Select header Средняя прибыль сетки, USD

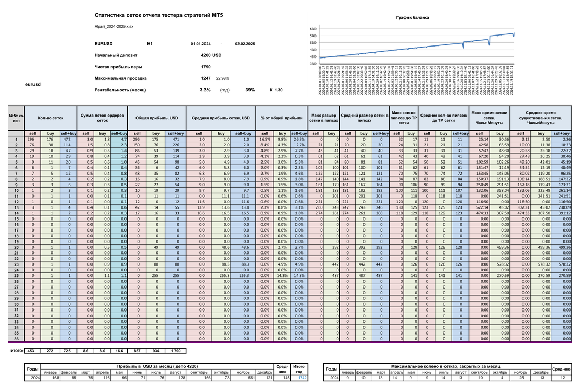[x=221, y=118]
